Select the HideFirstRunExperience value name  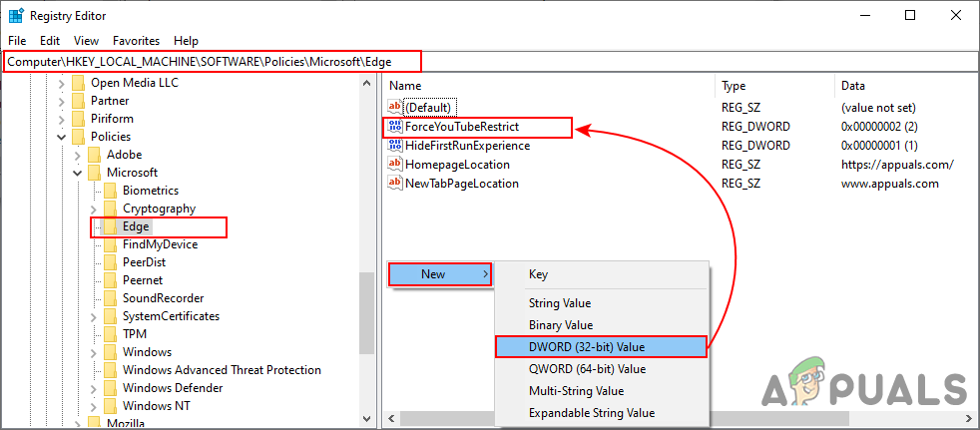[x=467, y=146]
